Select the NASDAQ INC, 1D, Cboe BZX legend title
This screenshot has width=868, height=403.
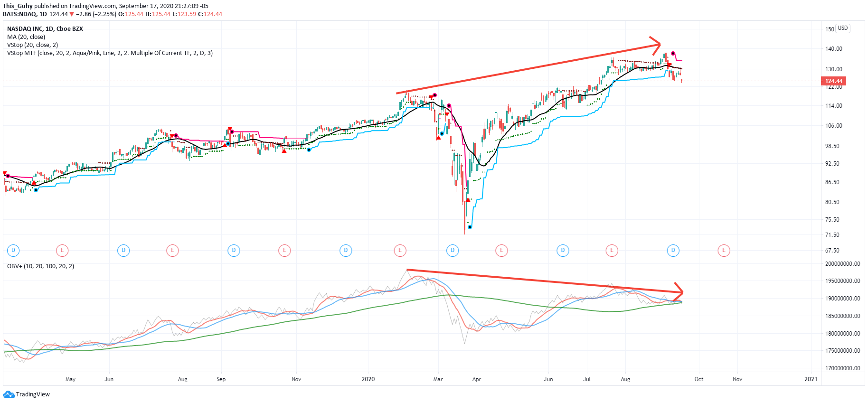coord(45,29)
